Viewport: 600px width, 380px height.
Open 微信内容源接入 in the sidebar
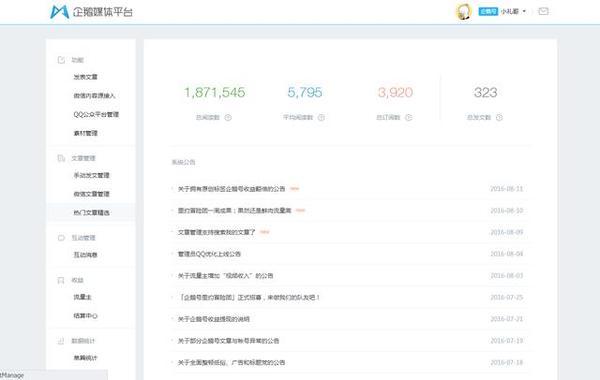[94, 96]
